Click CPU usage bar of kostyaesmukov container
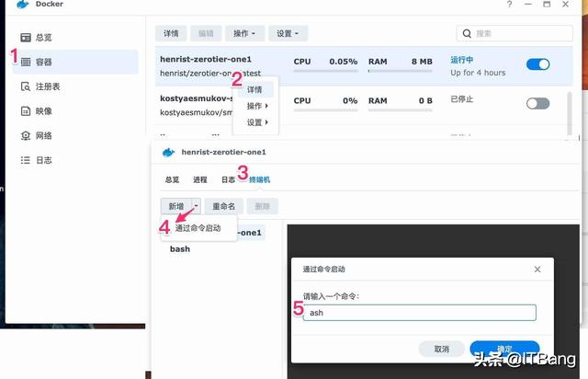The width and height of the screenshot is (588, 379). click(x=325, y=110)
